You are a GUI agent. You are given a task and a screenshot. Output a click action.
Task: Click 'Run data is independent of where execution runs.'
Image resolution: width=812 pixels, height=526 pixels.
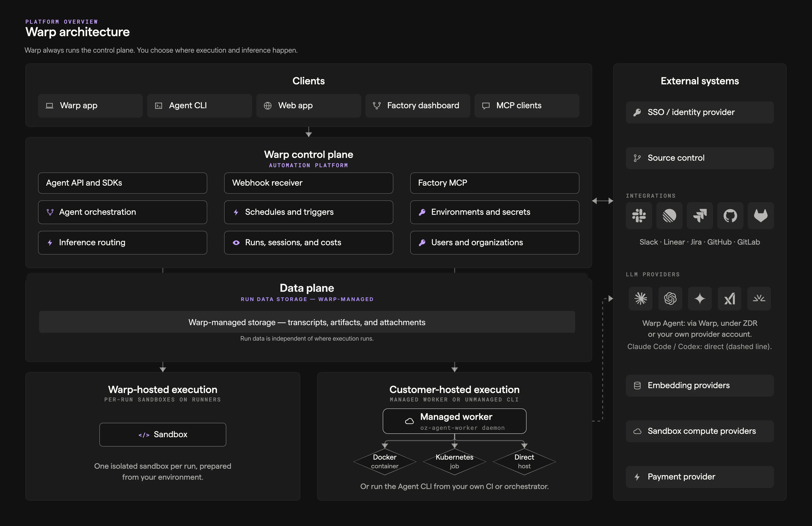click(307, 338)
